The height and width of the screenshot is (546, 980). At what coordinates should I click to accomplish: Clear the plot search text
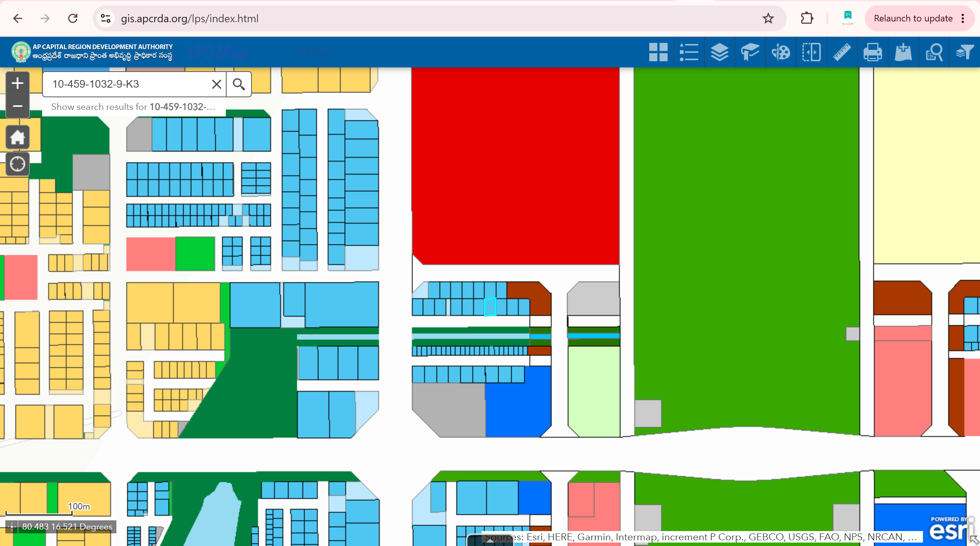coord(217,84)
